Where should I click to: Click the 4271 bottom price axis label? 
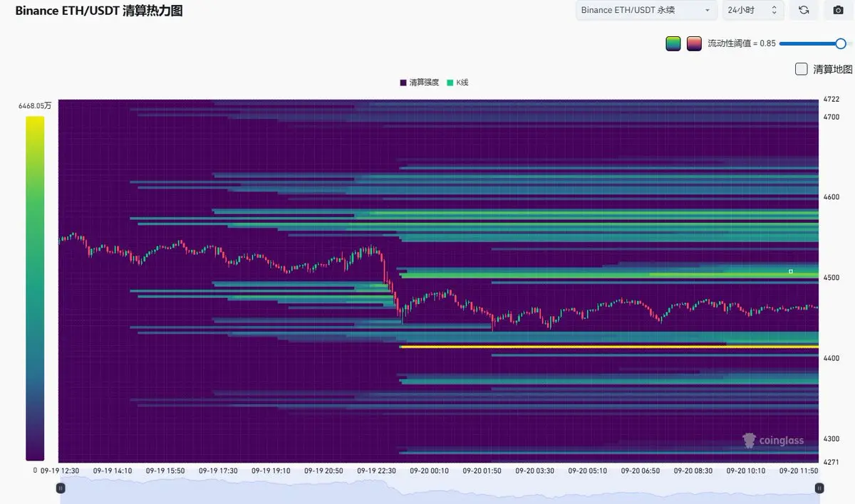coord(831,462)
